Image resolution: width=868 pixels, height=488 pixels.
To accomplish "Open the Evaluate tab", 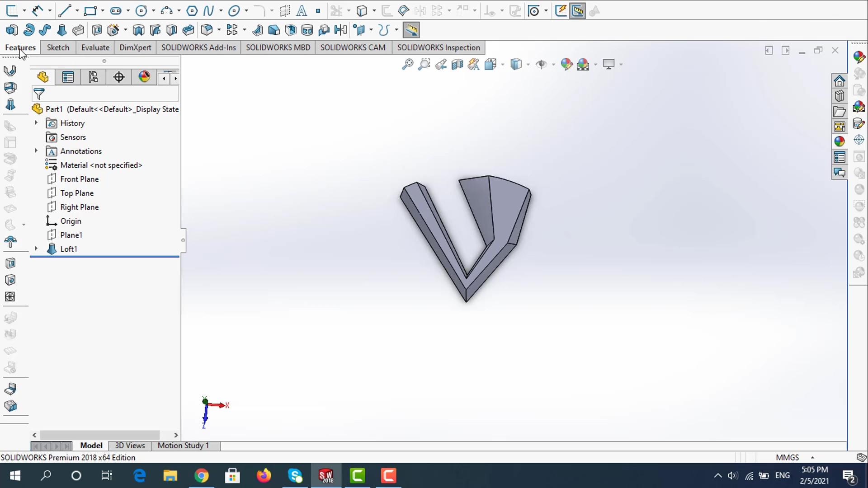I will point(95,47).
